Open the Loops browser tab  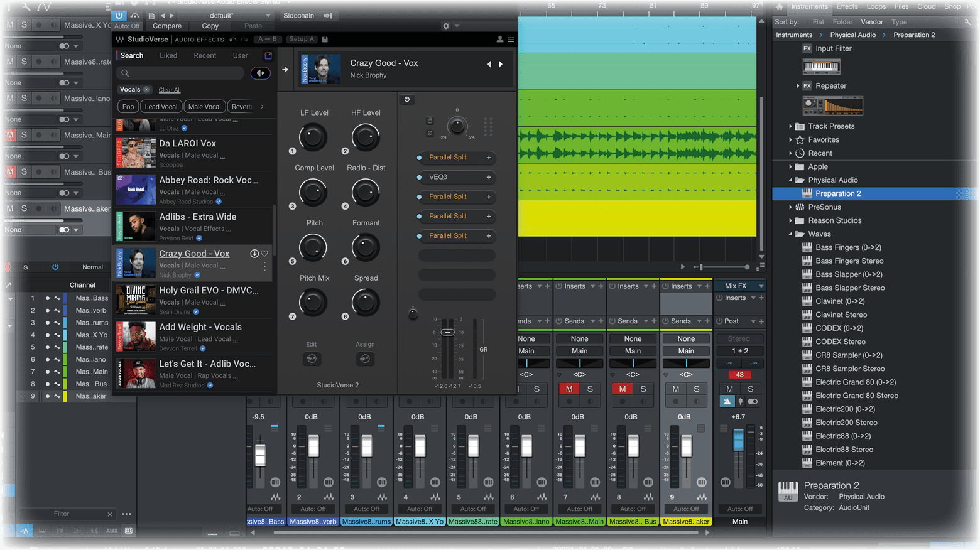click(x=876, y=6)
